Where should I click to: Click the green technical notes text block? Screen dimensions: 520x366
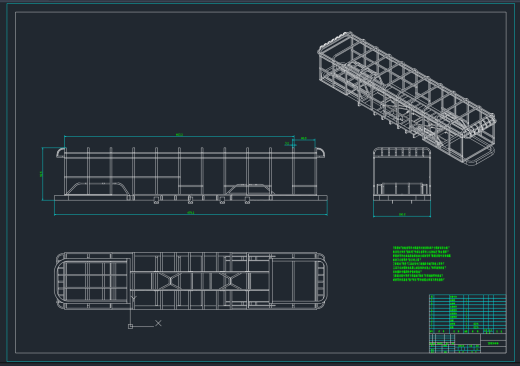[x=422, y=264]
